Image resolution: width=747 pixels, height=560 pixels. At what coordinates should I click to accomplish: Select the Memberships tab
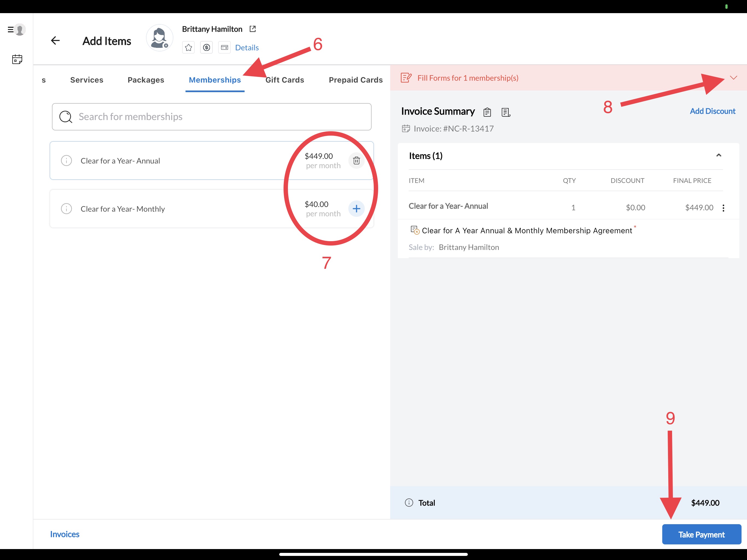tap(215, 80)
